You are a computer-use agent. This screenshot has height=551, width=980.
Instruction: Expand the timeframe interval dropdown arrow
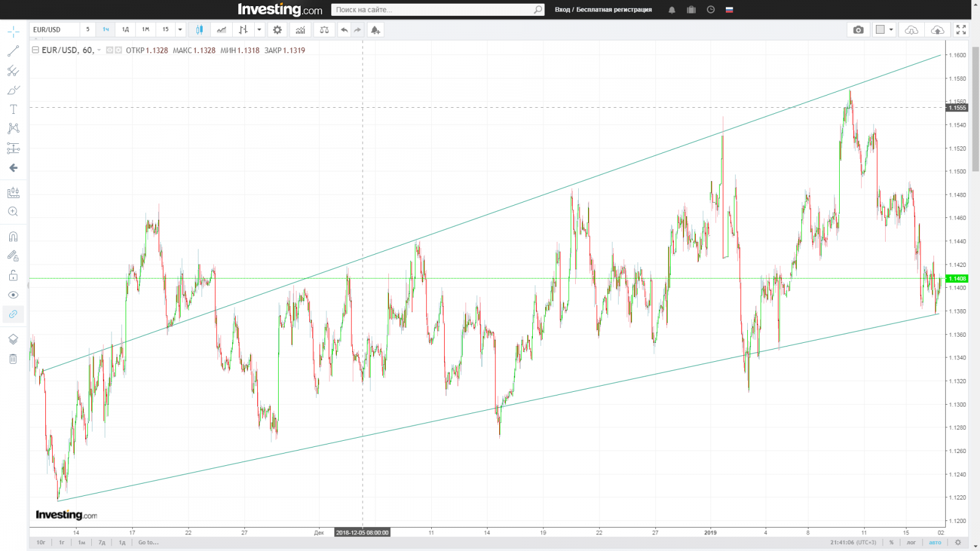pyautogui.click(x=180, y=29)
